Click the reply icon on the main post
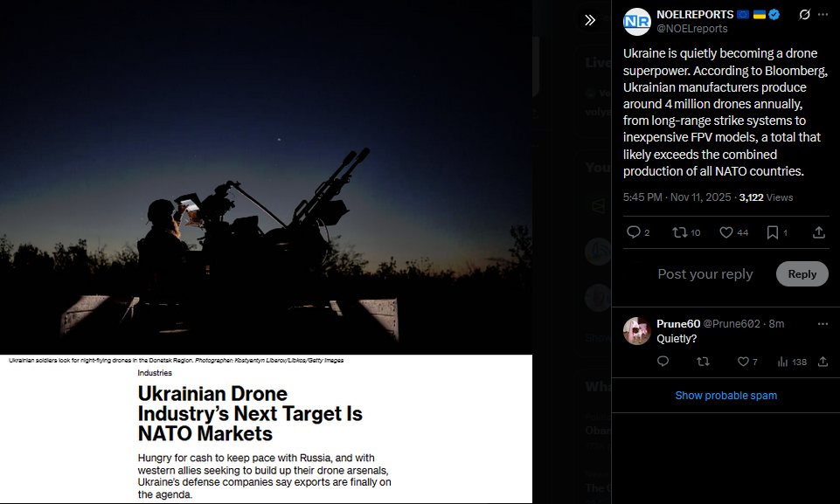The height and width of the screenshot is (504, 840). click(634, 232)
